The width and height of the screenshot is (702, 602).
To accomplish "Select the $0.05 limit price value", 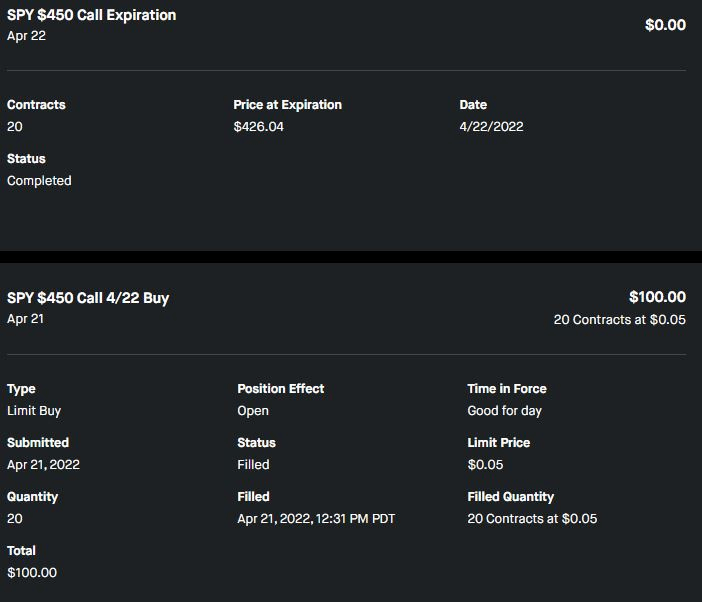I will pyautogui.click(x=485, y=465).
